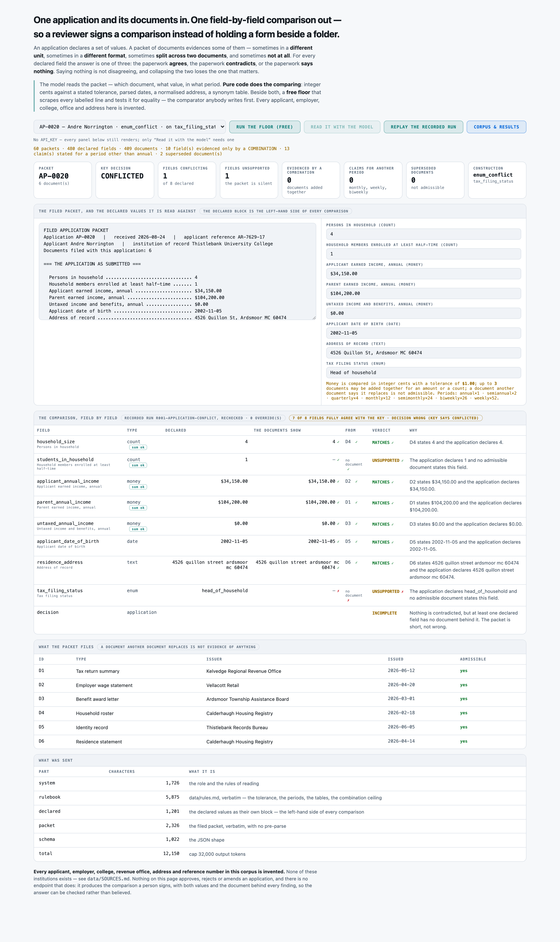The image size is (560, 942).
Task: Click Read It With The Model button
Action: tap(342, 127)
